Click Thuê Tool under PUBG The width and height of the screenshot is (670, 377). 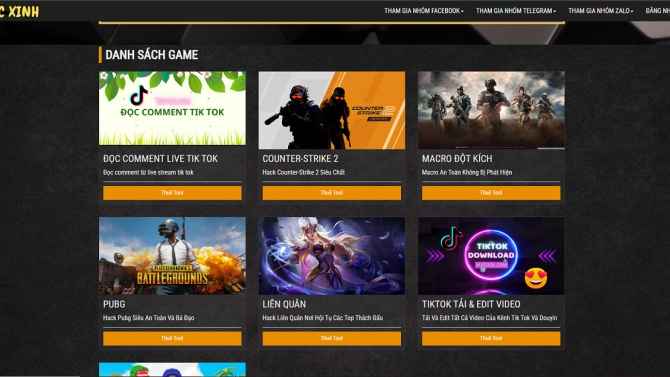click(172, 339)
